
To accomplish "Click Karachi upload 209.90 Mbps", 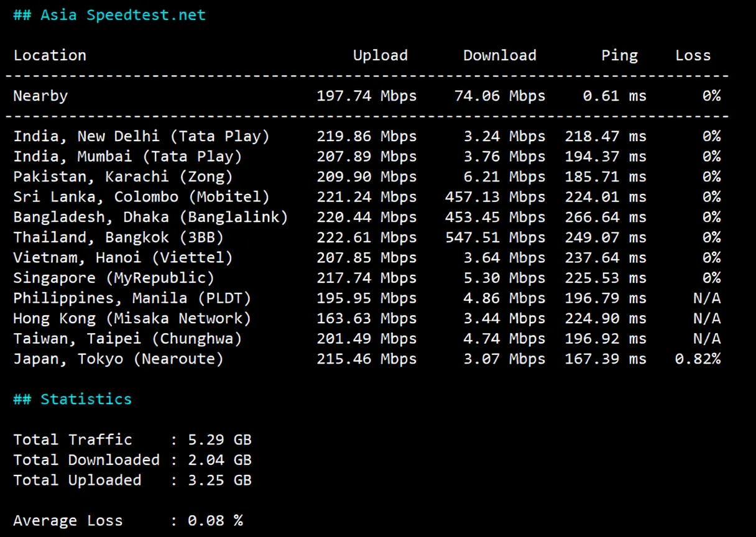I will [x=367, y=177].
